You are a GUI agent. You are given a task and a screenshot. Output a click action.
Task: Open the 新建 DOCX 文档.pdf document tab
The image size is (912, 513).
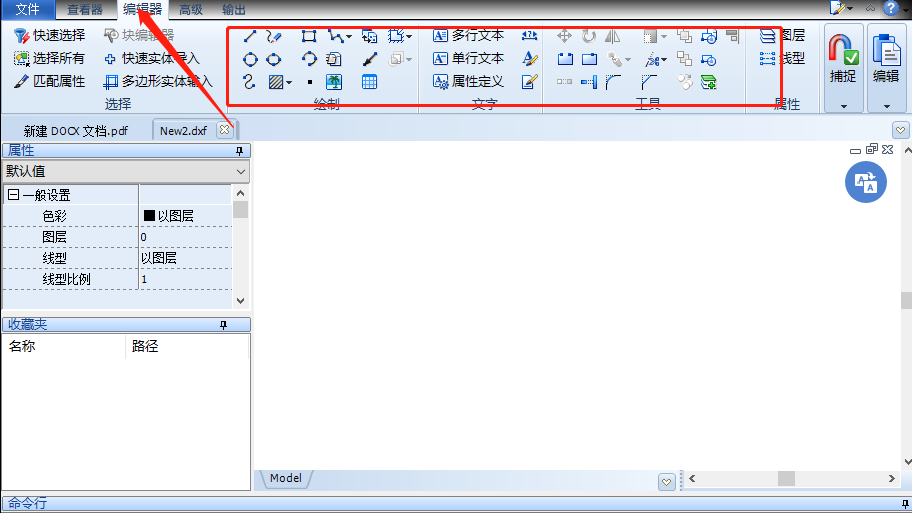pos(76,130)
